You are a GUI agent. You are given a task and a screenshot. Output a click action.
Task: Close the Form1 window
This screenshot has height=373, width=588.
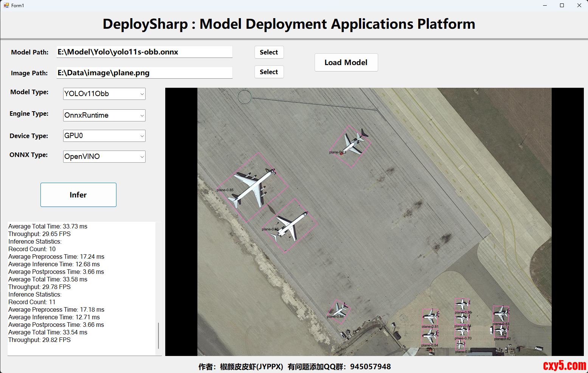click(x=579, y=5)
